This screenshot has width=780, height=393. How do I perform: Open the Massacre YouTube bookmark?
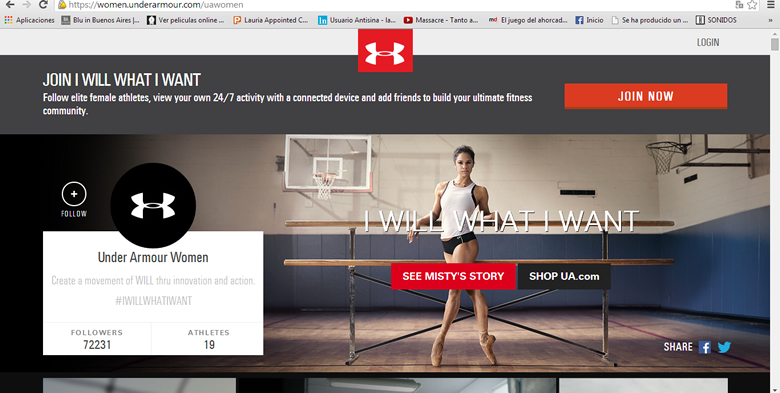441,20
